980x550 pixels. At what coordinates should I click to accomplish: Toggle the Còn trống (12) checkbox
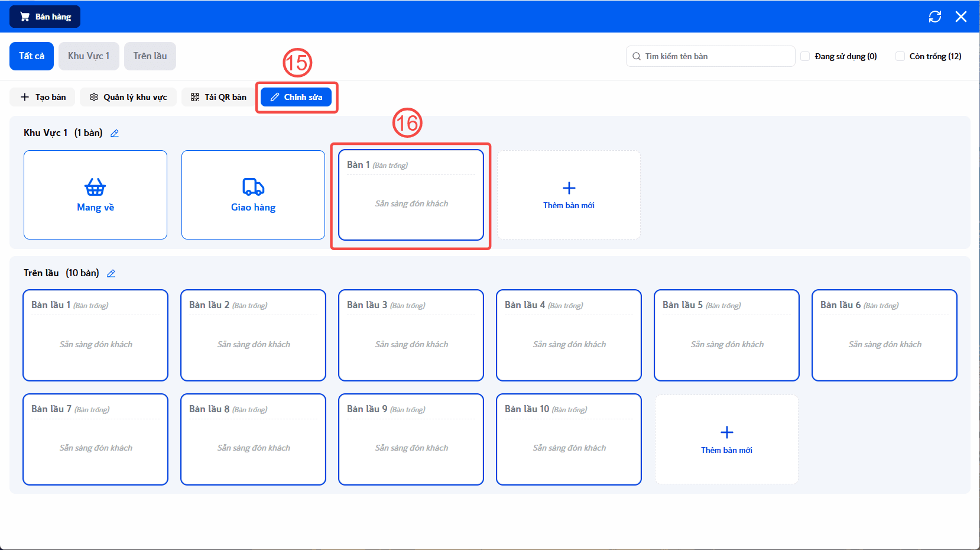click(900, 56)
